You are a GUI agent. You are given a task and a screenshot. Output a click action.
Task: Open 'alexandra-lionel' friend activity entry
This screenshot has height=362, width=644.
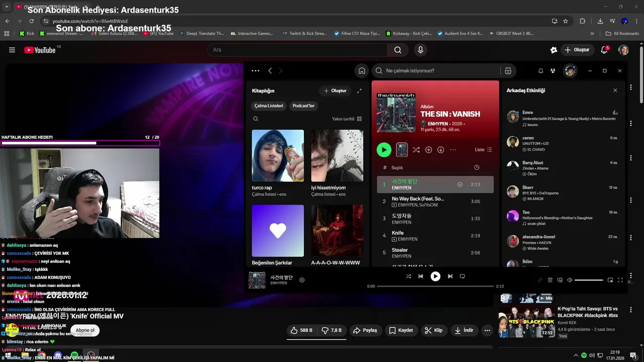click(x=562, y=242)
